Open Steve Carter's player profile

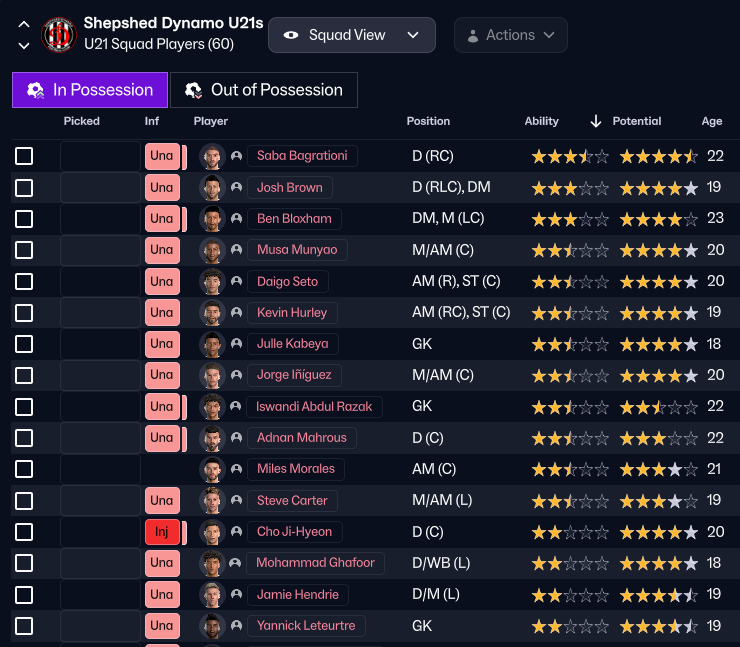(292, 500)
